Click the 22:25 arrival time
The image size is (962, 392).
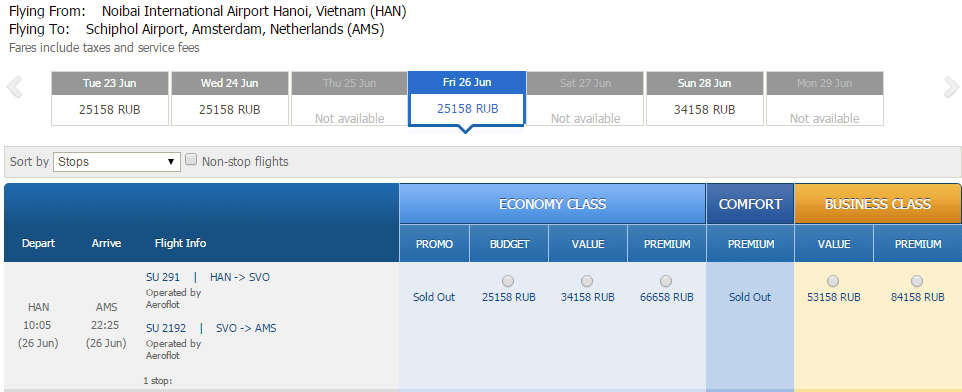click(x=106, y=325)
